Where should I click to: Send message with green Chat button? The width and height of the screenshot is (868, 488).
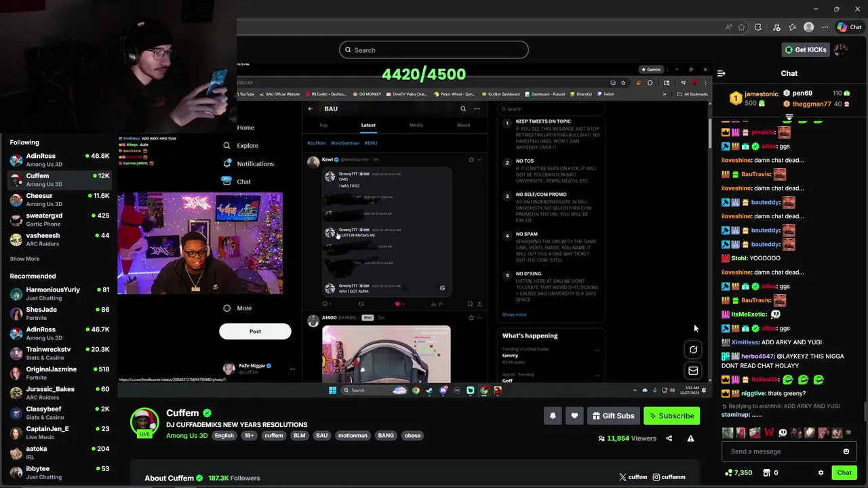(x=844, y=473)
